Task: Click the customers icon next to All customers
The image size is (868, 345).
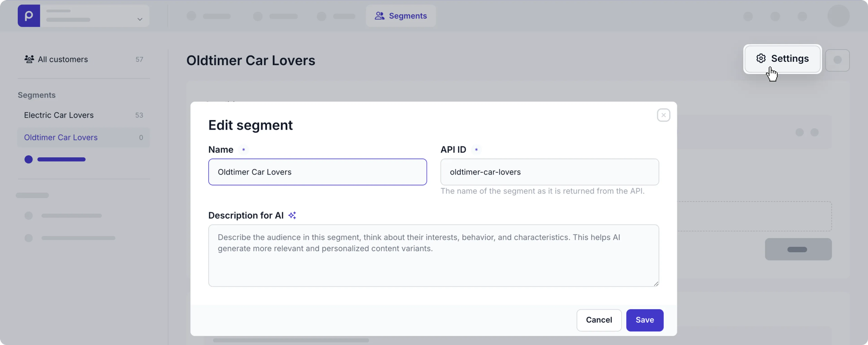Action: pos(29,59)
